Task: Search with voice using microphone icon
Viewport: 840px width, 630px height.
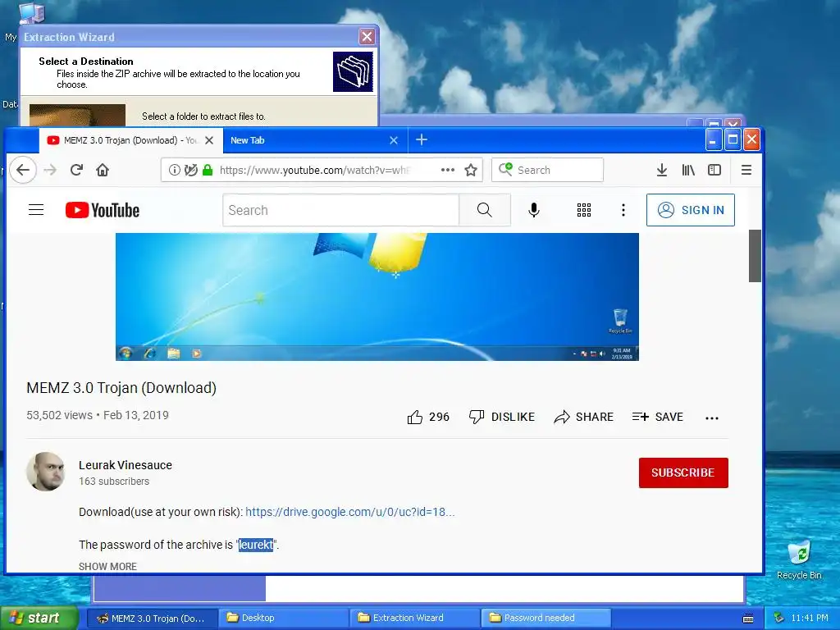Action: click(x=533, y=210)
